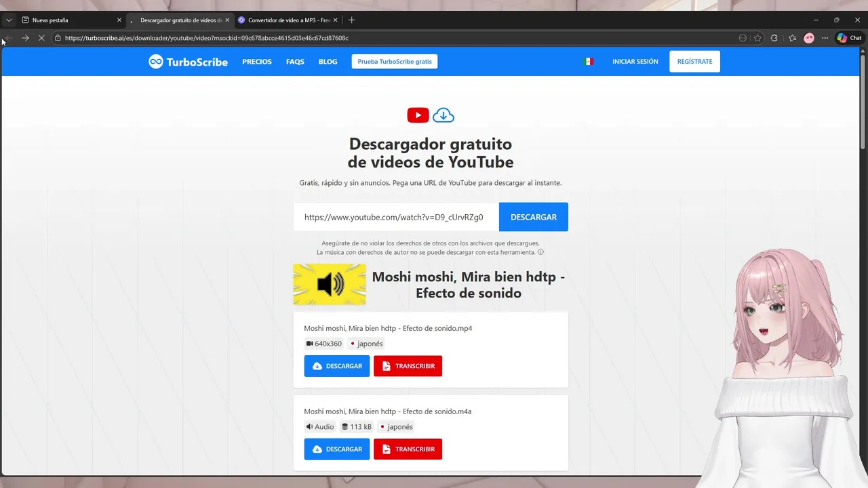Open the BLOG page
Image resolution: width=868 pixels, height=488 pixels.
(x=328, y=62)
